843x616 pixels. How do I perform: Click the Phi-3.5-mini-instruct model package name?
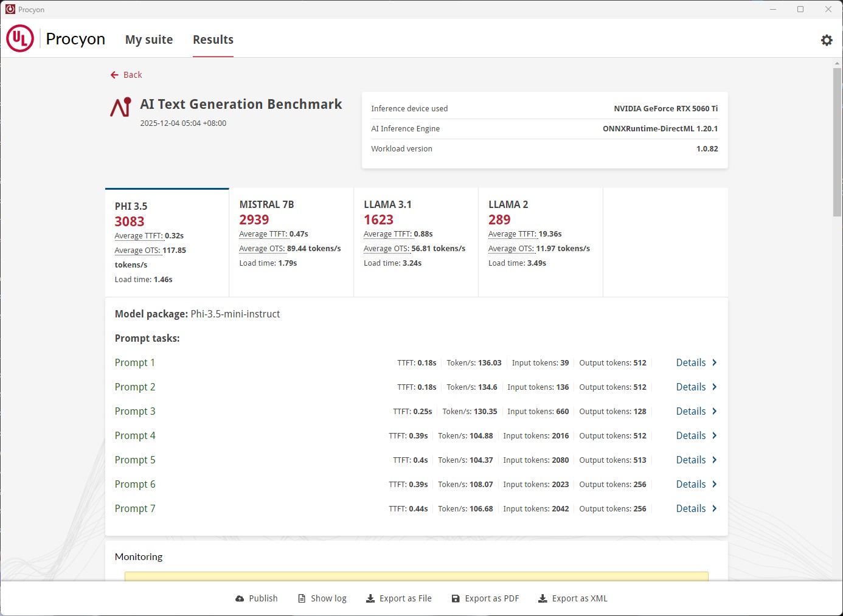coord(235,314)
